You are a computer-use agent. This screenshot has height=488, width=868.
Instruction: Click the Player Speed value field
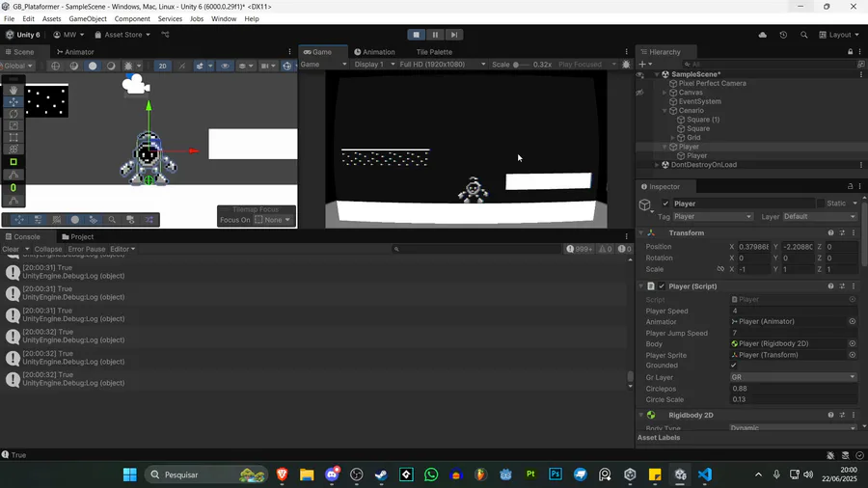[794, 311]
